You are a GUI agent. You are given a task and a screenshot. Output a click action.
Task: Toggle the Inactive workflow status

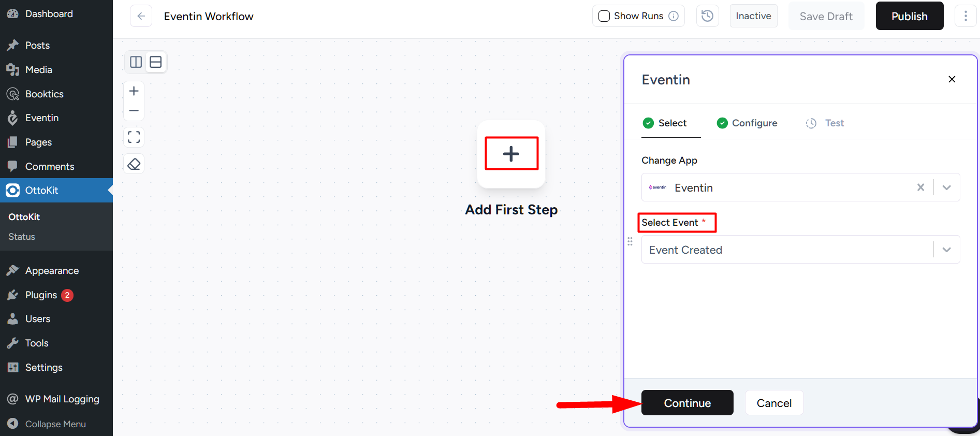coord(753,16)
